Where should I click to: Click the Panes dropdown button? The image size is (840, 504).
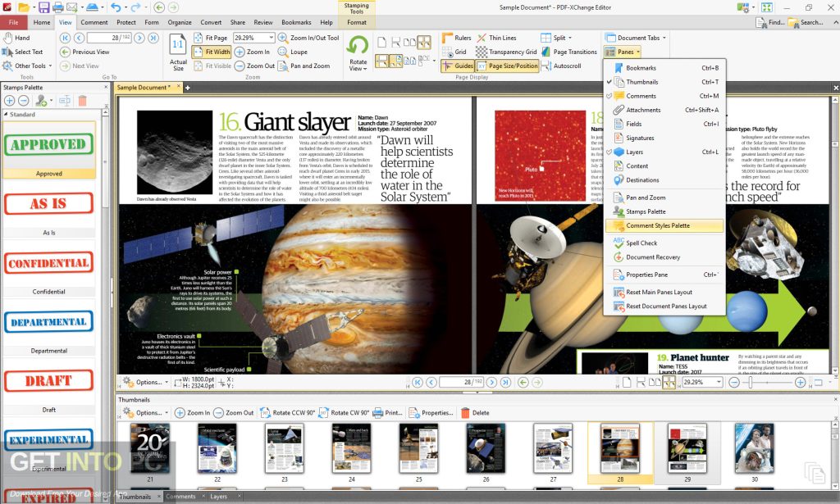(622, 52)
